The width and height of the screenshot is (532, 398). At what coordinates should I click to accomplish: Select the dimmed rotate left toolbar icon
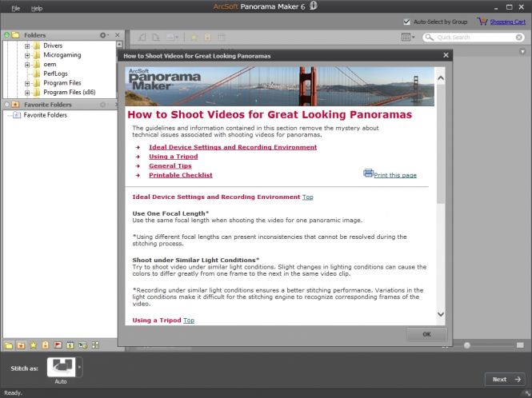tap(142, 38)
